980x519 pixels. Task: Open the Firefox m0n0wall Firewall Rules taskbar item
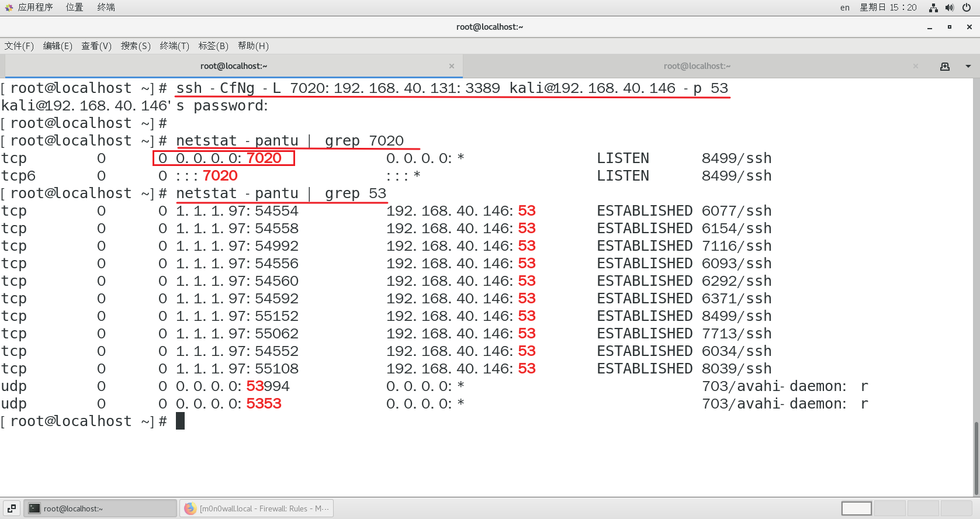[x=257, y=508]
